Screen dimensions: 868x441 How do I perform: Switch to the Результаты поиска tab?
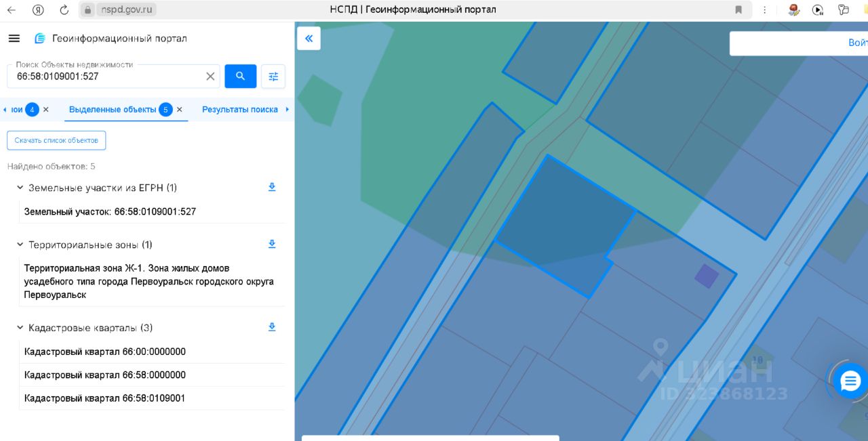240,109
